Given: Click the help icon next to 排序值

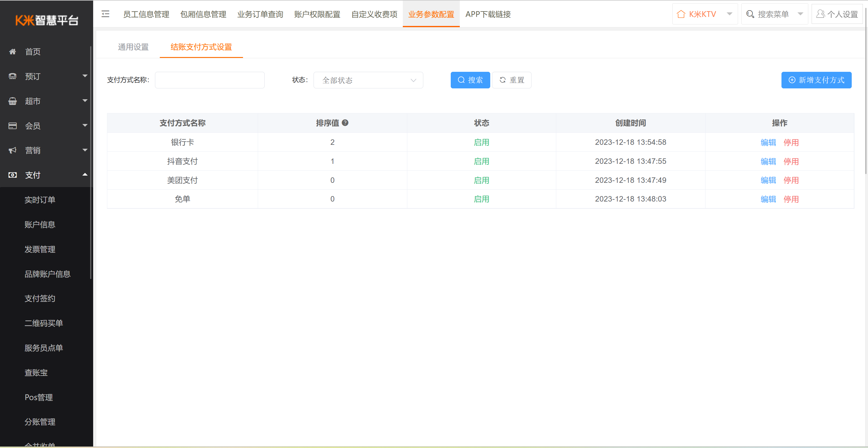Looking at the screenshot, I should [345, 123].
